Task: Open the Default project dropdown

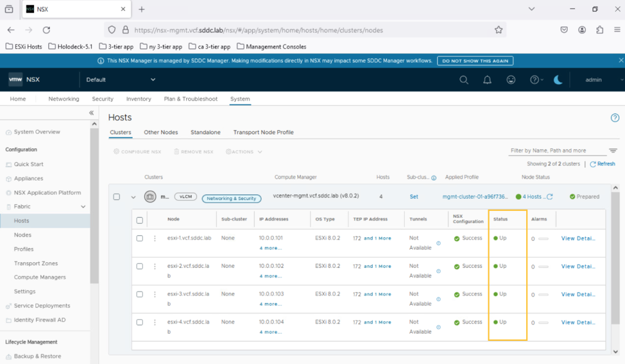Action: [x=121, y=80]
